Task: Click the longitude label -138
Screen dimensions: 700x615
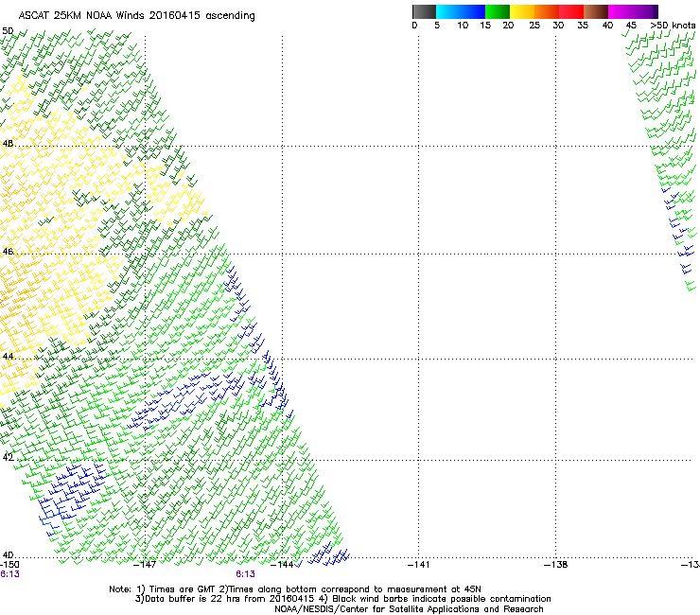Action: (x=556, y=565)
